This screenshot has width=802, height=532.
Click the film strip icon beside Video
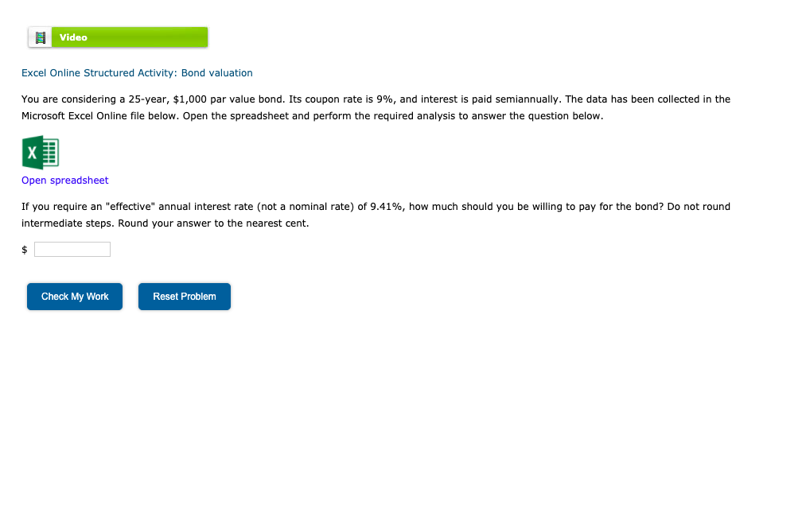(40, 37)
